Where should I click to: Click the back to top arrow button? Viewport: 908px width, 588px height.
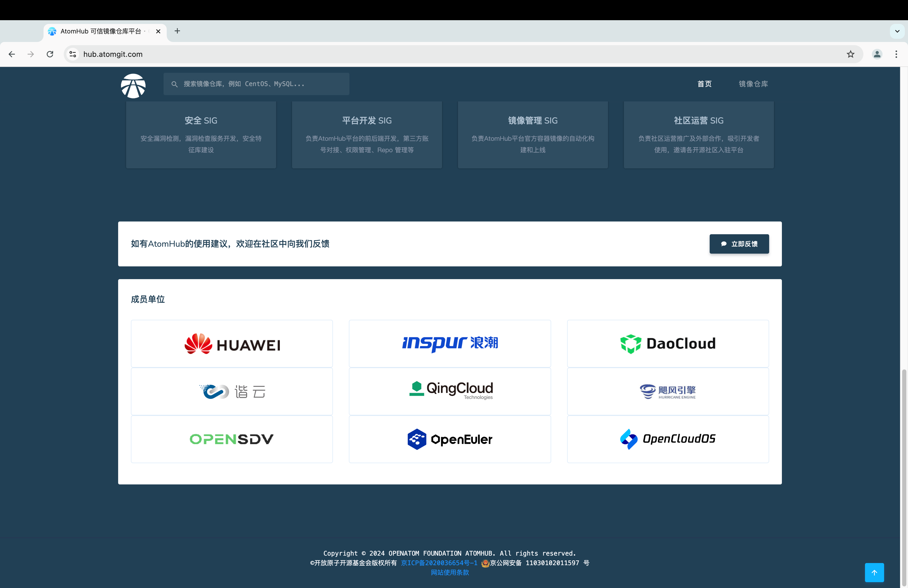tap(874, 572)
